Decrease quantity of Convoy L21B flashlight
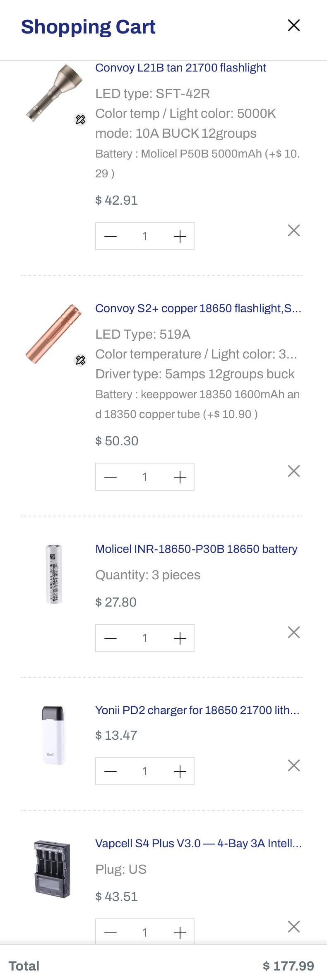 click(x=111, y=237)
